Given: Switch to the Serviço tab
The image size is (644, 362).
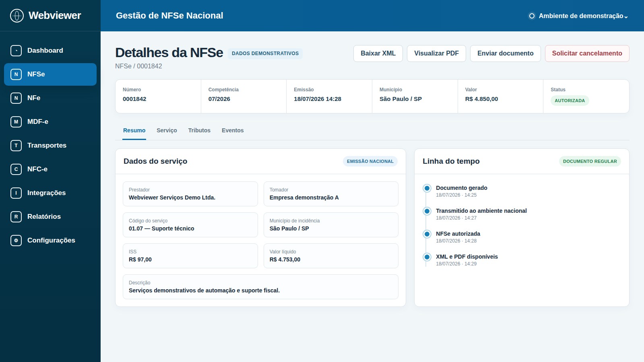Looking at the screenshot, I should pos(167,131).
